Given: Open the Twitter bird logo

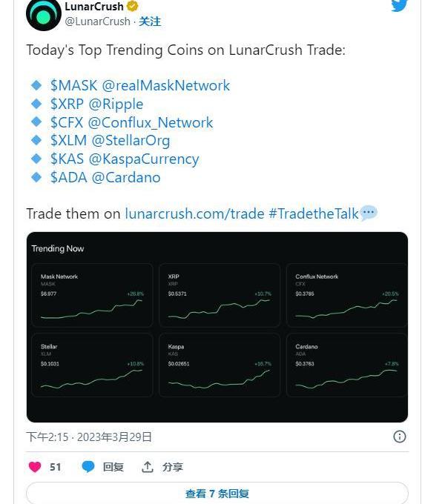Looking at the screenshot, I should pyautogui.click(x=400, y=5).
